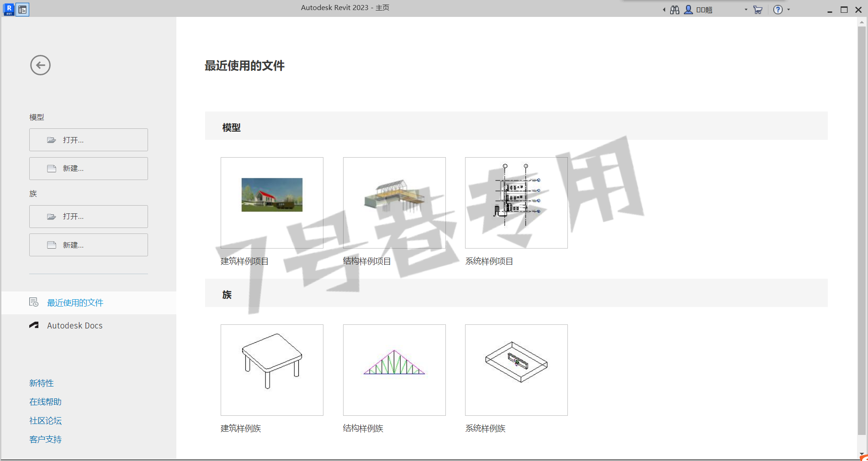Click the document icon in model 新建 button
This screenshot has height=461, width=868.
click(x=52, y=169)
